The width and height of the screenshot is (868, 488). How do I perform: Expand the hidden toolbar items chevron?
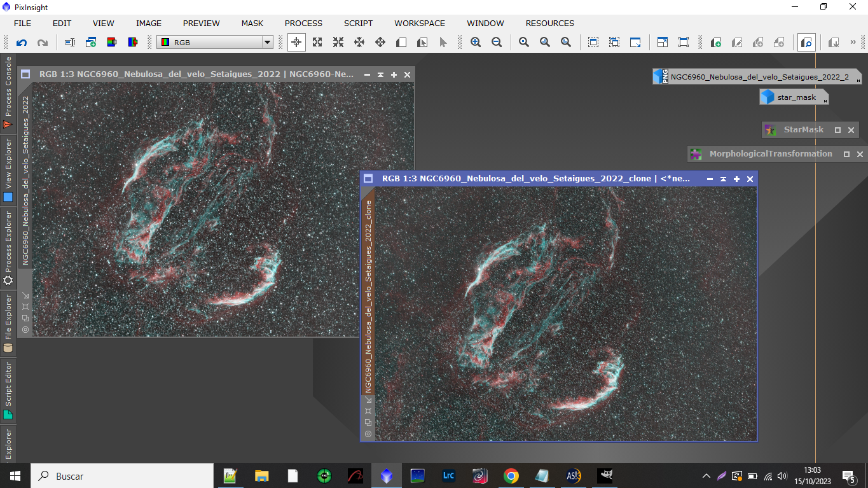853,42
